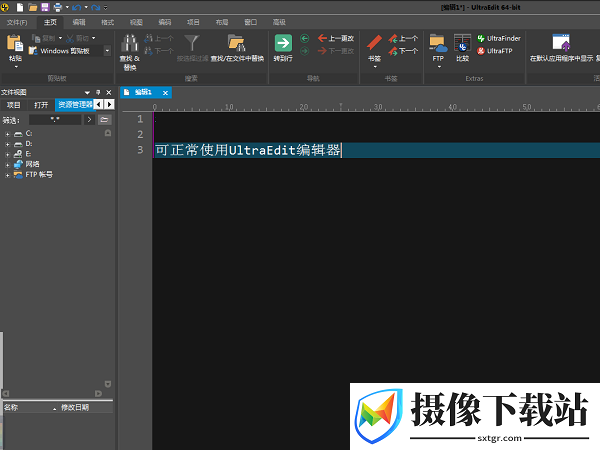Create a new file from quick access toolbar
This screenshot has height=450, width=600.
(20, 7)
